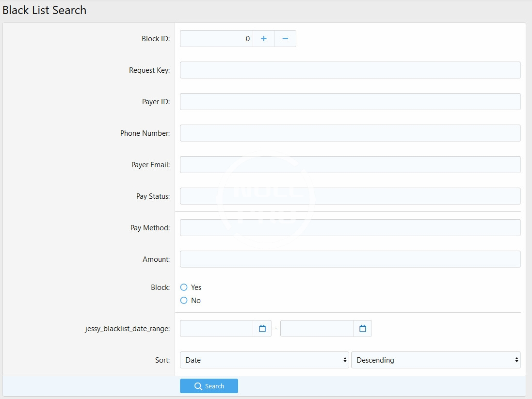This screenshot has height=399, width=532.
Task: Open the start date calendar picker
Action: (x=262, y=329)
